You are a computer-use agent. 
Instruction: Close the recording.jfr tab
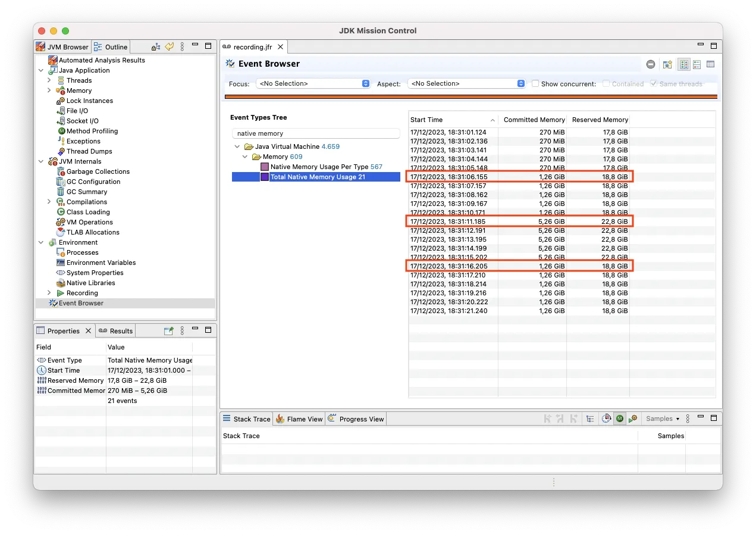point(280,47)
